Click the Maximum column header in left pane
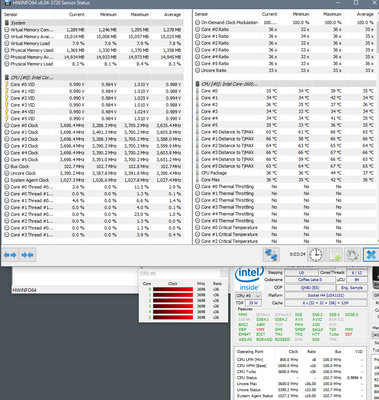The width and height of the screenshot is (379, 400). [139, 15]
